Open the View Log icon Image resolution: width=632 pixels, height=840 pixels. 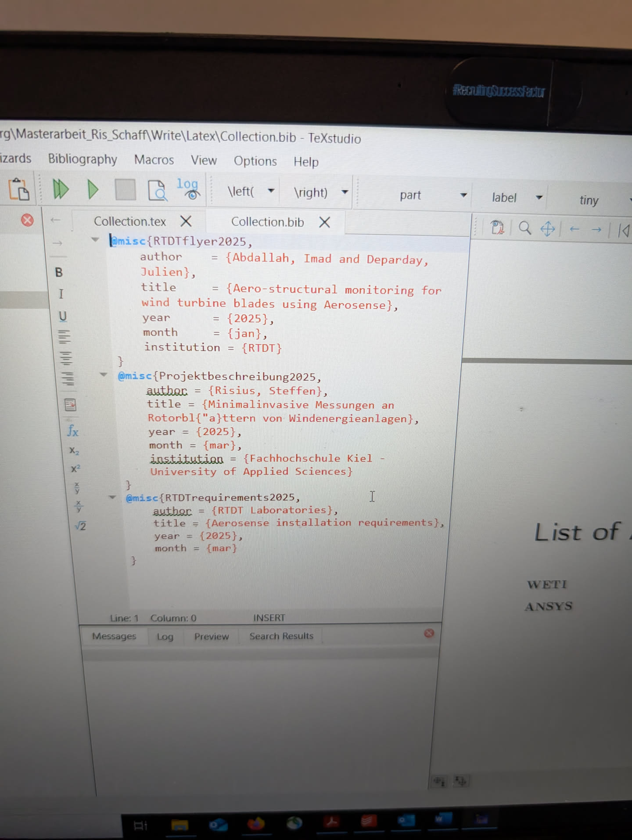[188, 189]
